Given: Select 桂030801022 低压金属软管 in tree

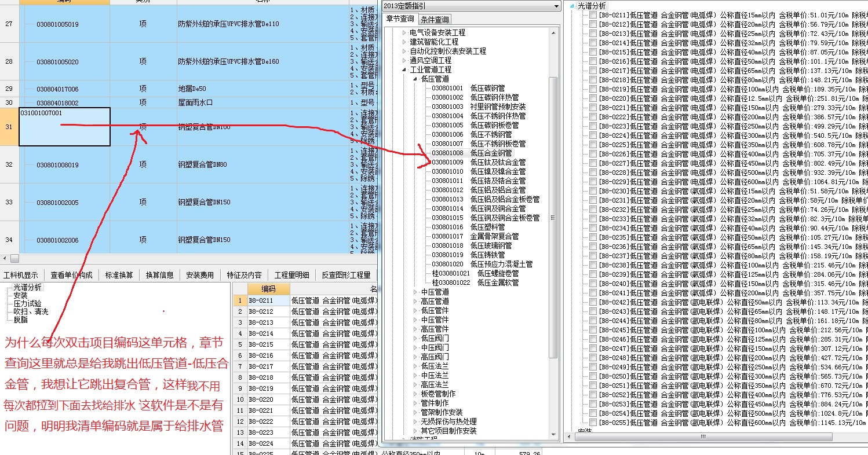Looking at the screenshot, I should tap(475, 283).
